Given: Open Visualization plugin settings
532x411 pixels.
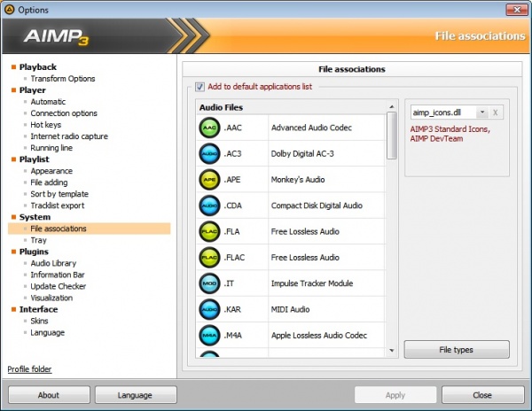Looking at the screenshot, I should point(51,298).
